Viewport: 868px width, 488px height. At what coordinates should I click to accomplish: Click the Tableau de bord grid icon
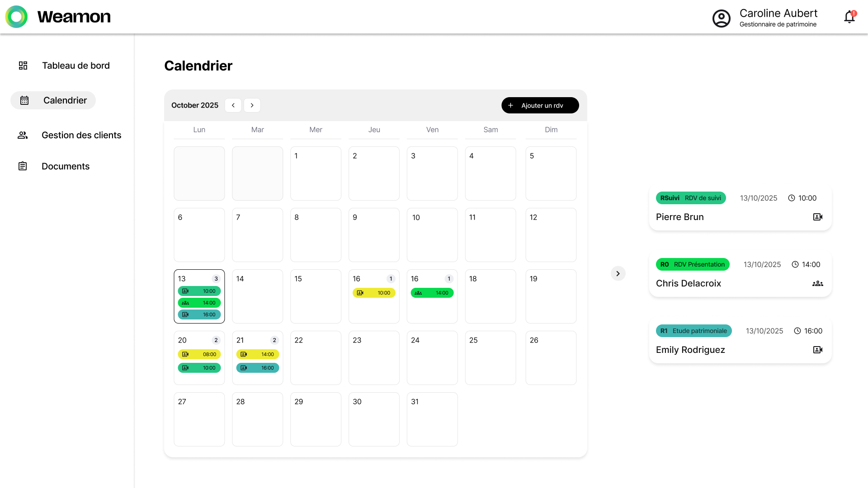point(23,66)
